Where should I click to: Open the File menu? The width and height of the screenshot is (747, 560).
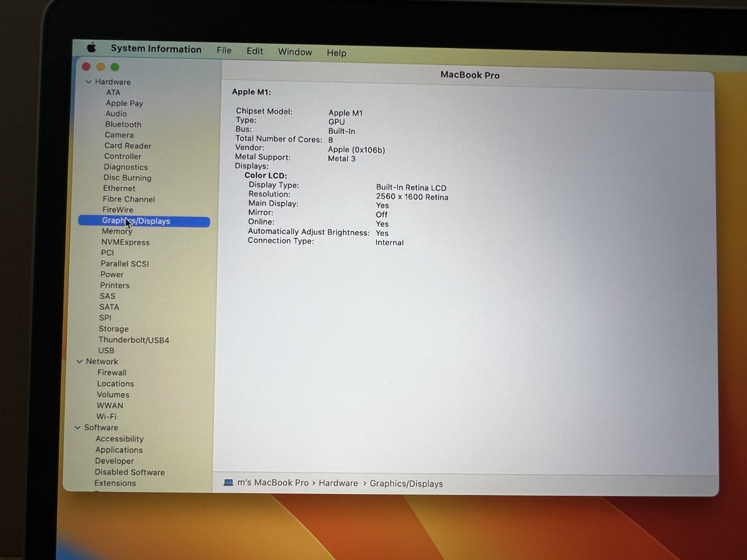[224, 50]
